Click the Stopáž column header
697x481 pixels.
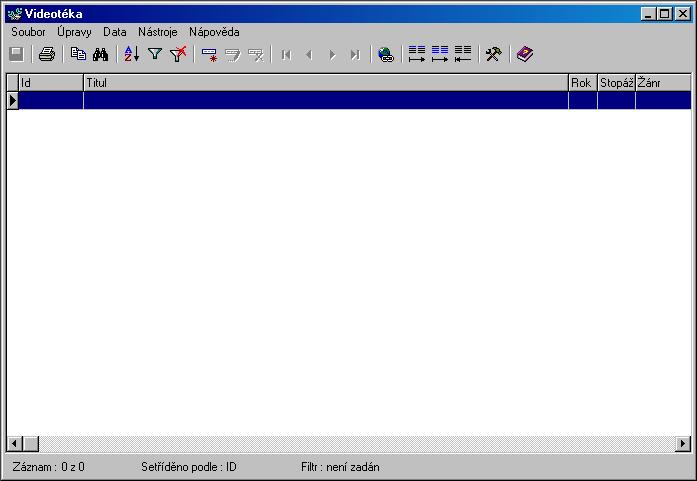pos(616,83)
